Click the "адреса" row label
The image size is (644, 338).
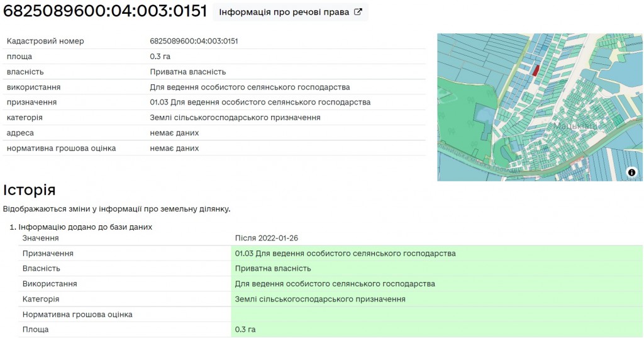click(x=20, y=133)
